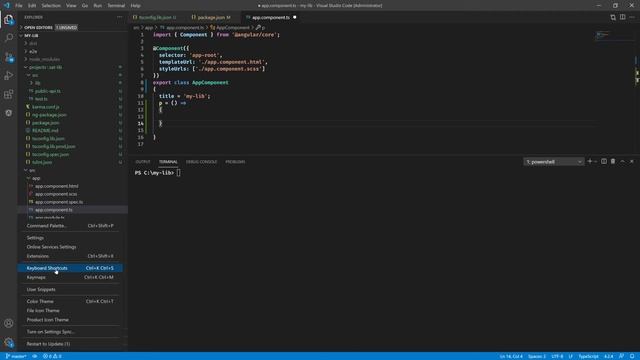Viewport: 640px width, 360px height.
Task: Open the powershell terminal selector dropdown
Action: click(x=554, y=162)
